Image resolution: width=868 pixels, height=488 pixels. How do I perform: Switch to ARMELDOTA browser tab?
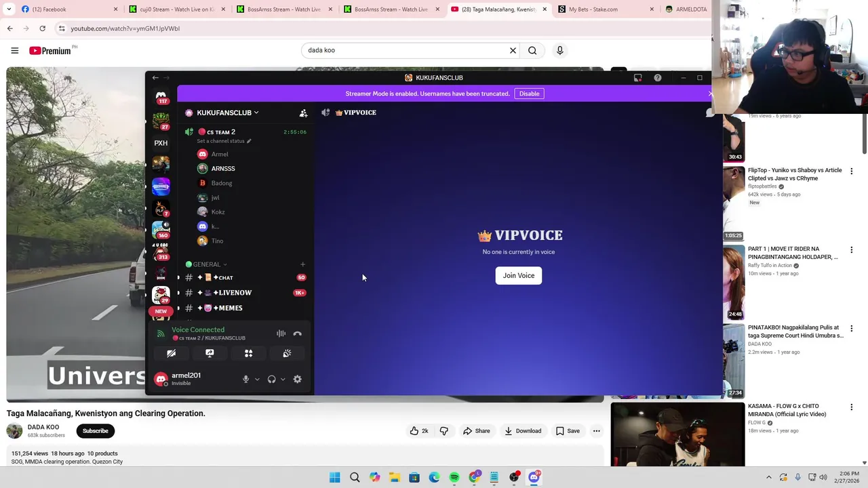pyautogui.click(x=686, y=9)
